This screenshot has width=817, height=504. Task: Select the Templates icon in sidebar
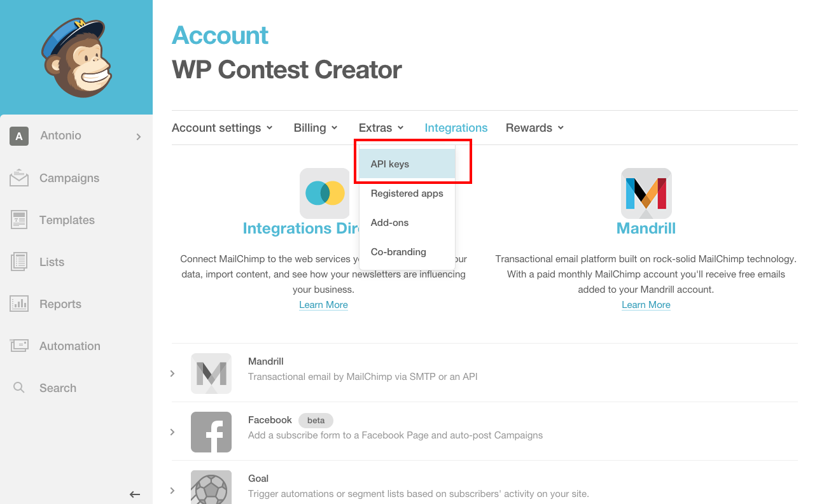[x=19, y=220]
